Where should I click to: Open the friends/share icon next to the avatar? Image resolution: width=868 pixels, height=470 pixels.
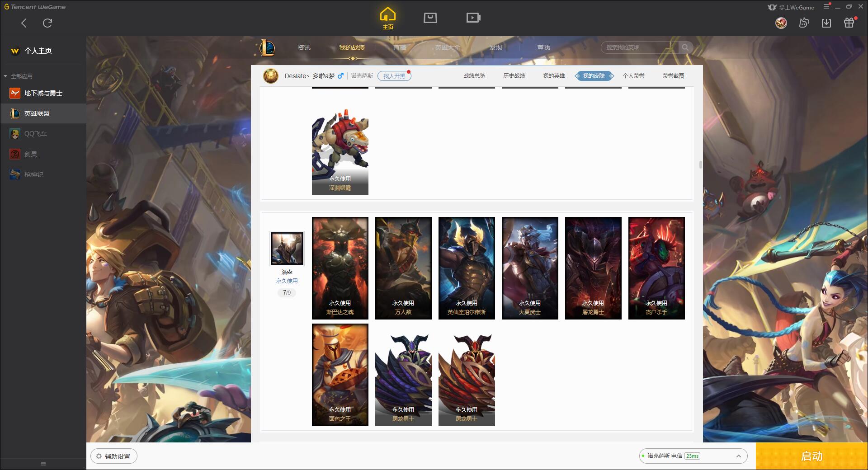tap(804, 23)
